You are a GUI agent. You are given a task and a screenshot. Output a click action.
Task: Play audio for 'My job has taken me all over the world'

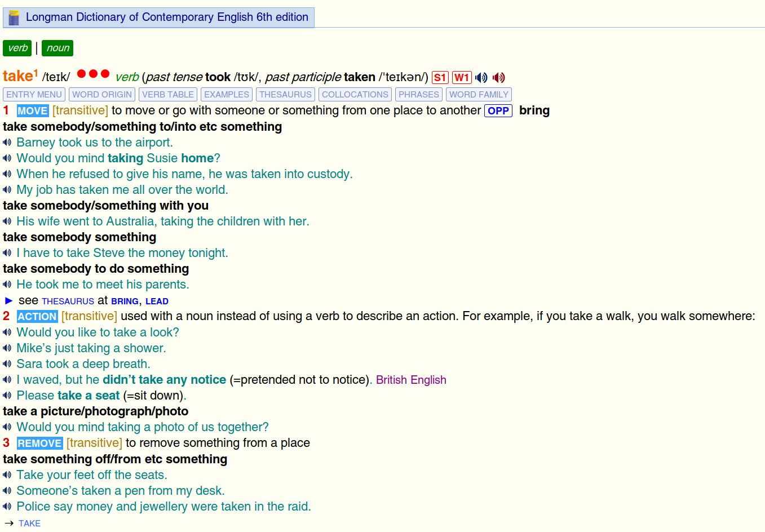pyautogui.click(x=7, y=190)
